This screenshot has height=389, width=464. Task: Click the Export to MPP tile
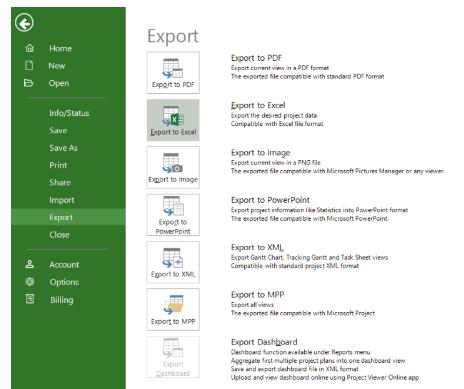[173, 310]
